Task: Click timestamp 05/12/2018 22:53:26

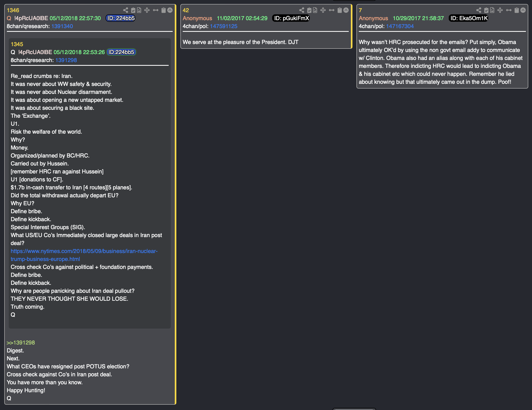Action: [79, 52]
